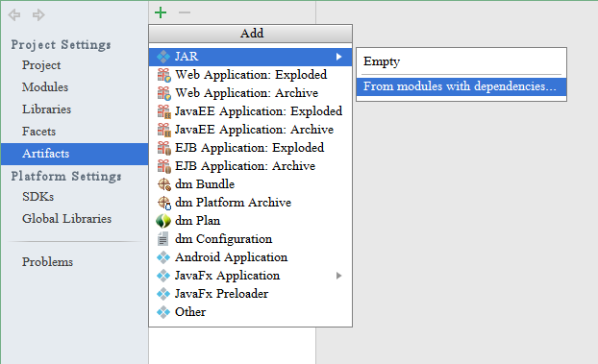598x364 pixels.
Task: Expand the JAR submenu arrow
Action: coord(338,57)
